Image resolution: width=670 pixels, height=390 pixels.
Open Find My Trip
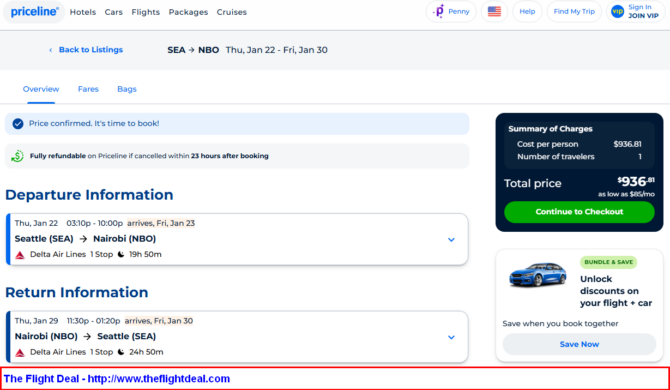(x=574, y=12)
